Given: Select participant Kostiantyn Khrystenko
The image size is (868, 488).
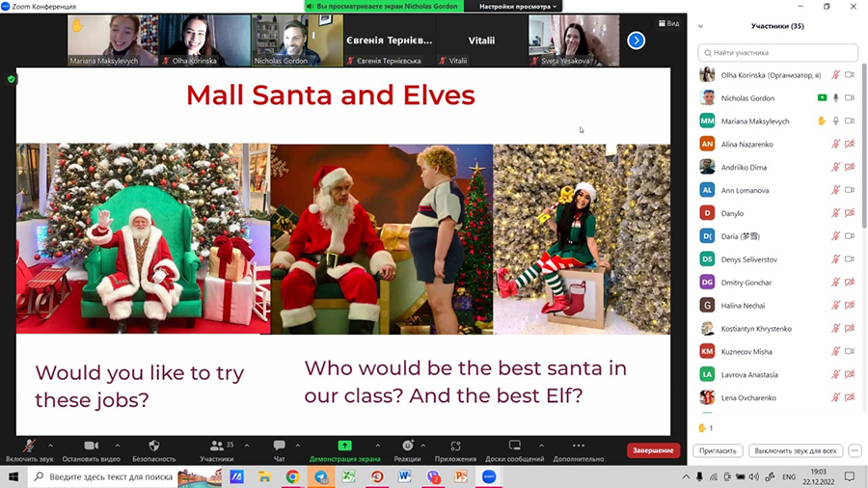Looking at the screenshot, I should point(777,329).
